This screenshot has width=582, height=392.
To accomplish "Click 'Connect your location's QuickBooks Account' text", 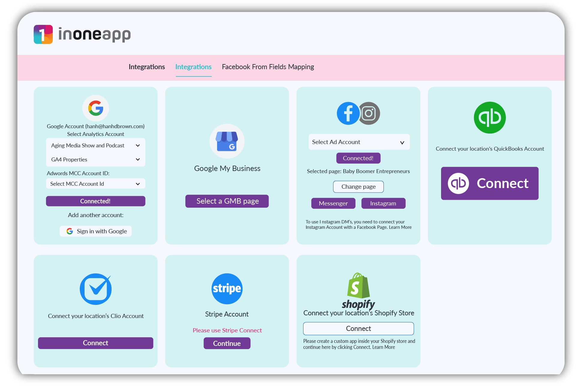I will pos(490,149).
